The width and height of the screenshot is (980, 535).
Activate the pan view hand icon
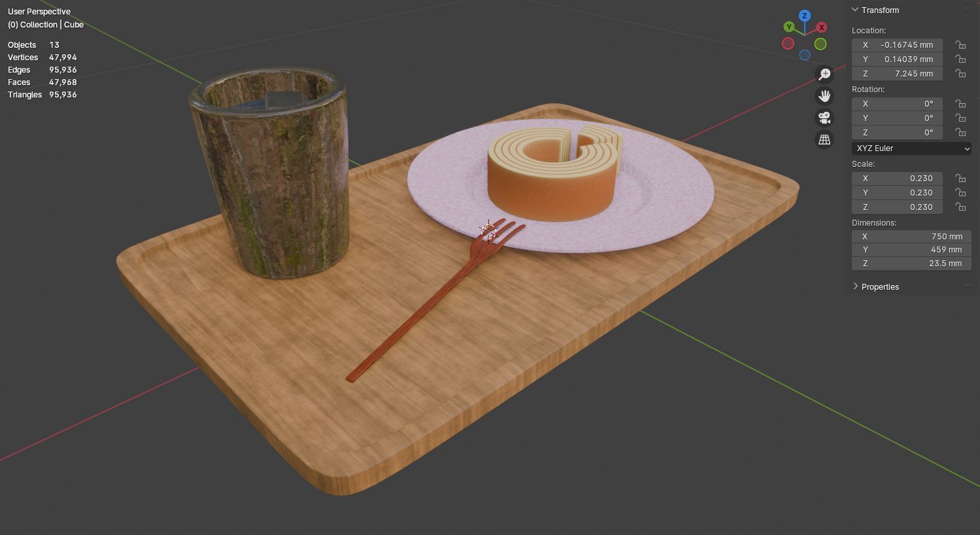click(x=824, y=96)
